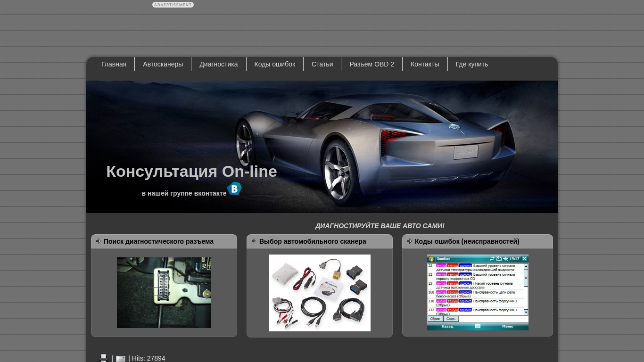Click the VKontakte logo icon

click(234, 189)
